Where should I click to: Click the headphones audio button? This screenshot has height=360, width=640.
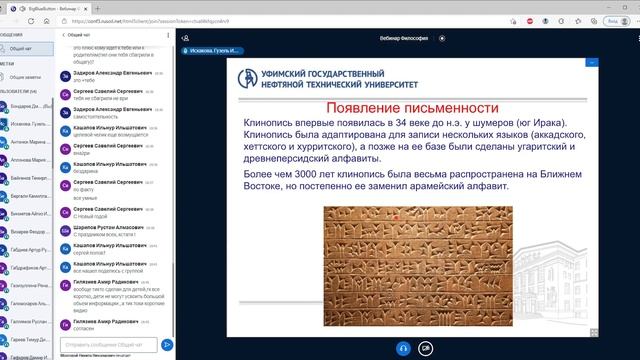pos(403,349)
